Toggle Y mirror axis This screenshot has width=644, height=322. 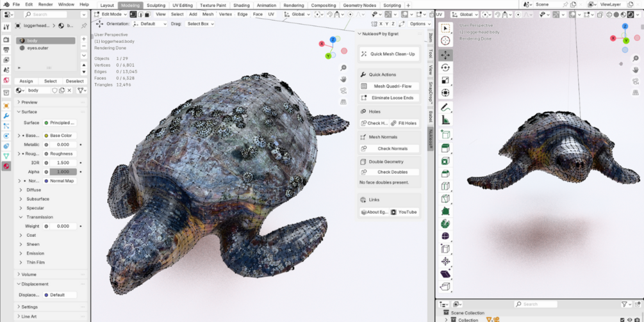(x=387, y=24)
